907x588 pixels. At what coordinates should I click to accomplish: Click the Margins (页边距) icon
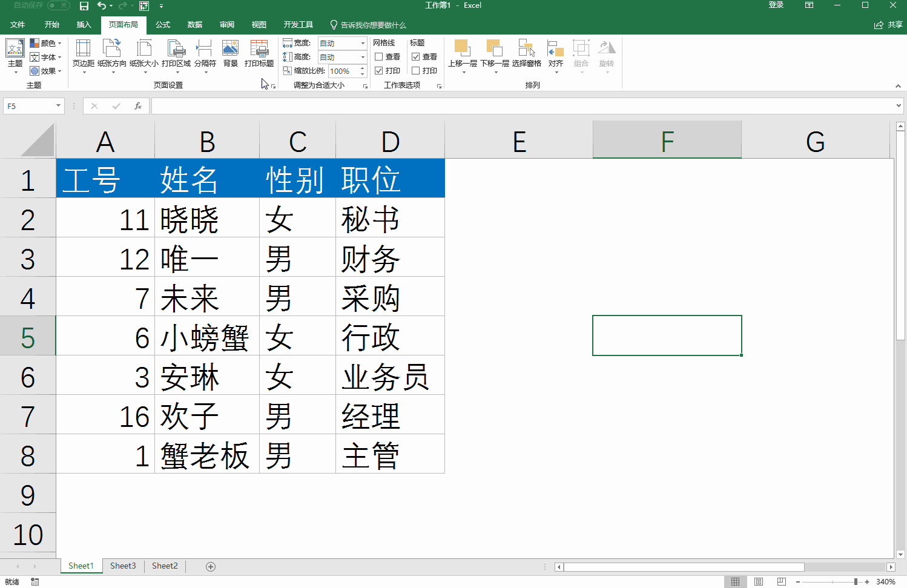(x=84, y=56)
